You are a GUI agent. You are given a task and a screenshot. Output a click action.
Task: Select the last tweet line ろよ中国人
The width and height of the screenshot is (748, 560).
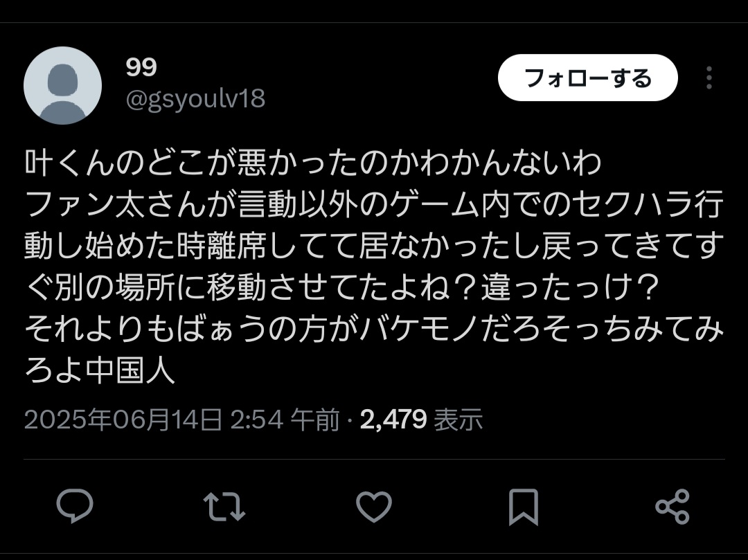100,371
